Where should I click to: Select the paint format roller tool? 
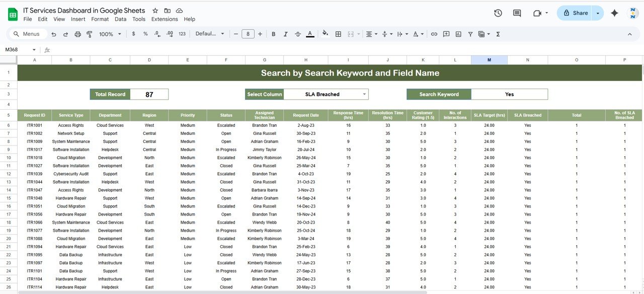pos(90,34)
